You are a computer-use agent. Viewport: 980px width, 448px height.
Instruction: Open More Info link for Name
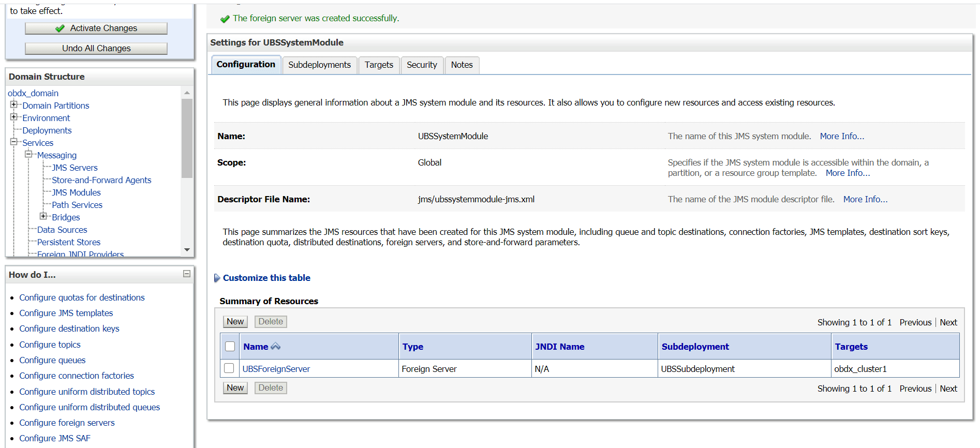tap(842, 136)
